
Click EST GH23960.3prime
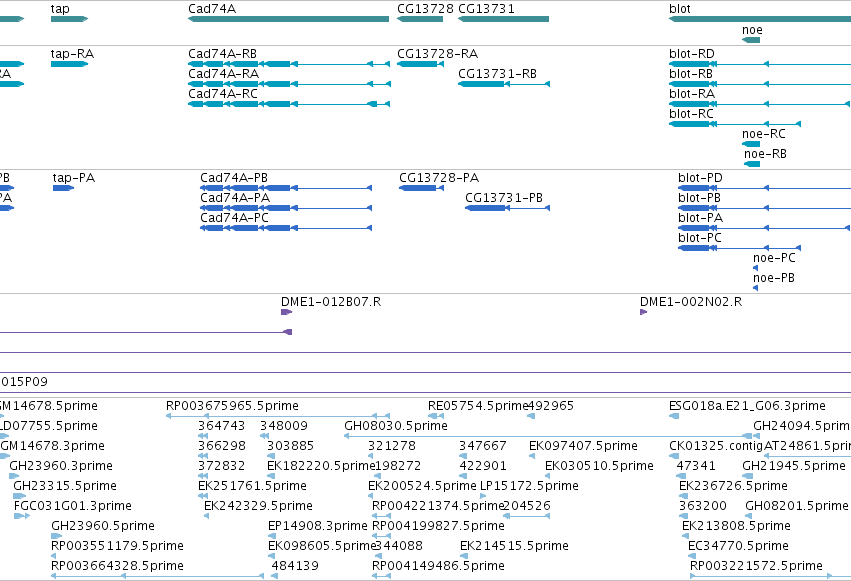pyautogui.click(x=61, y=466)
